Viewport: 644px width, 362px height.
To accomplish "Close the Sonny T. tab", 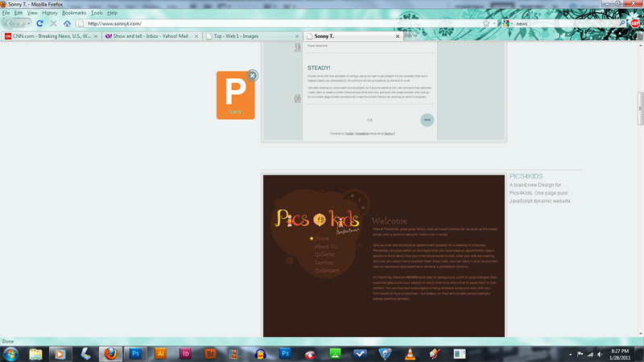I will [x=398, y=36].
